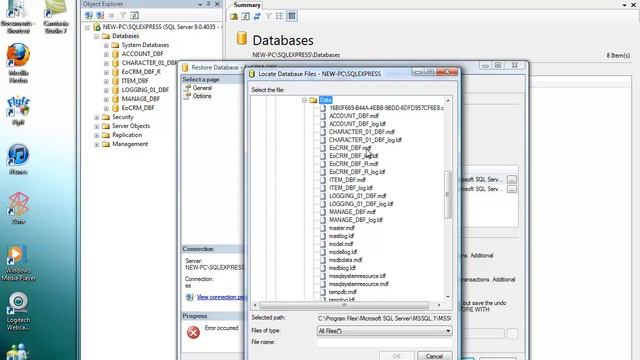Click Up folder icon in Summary toolbar
The image size is (640, 360).
[x=234, y=16]
